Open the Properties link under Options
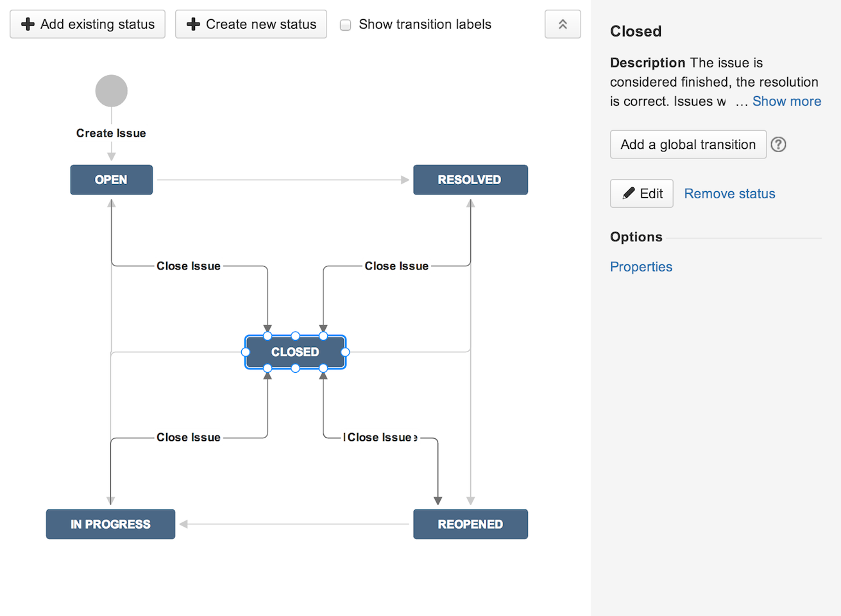Image resolution: width=841 pixels, height=616 pixels. [641, 267]
